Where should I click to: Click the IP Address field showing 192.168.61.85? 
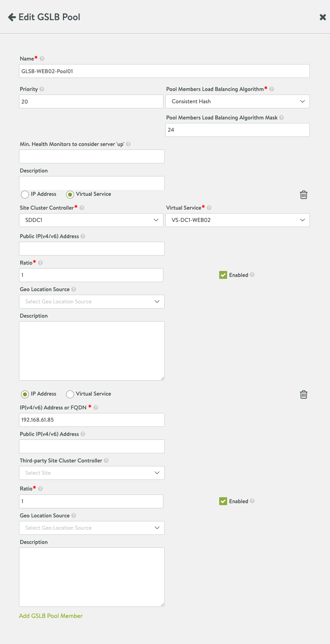tap(92, 420)
